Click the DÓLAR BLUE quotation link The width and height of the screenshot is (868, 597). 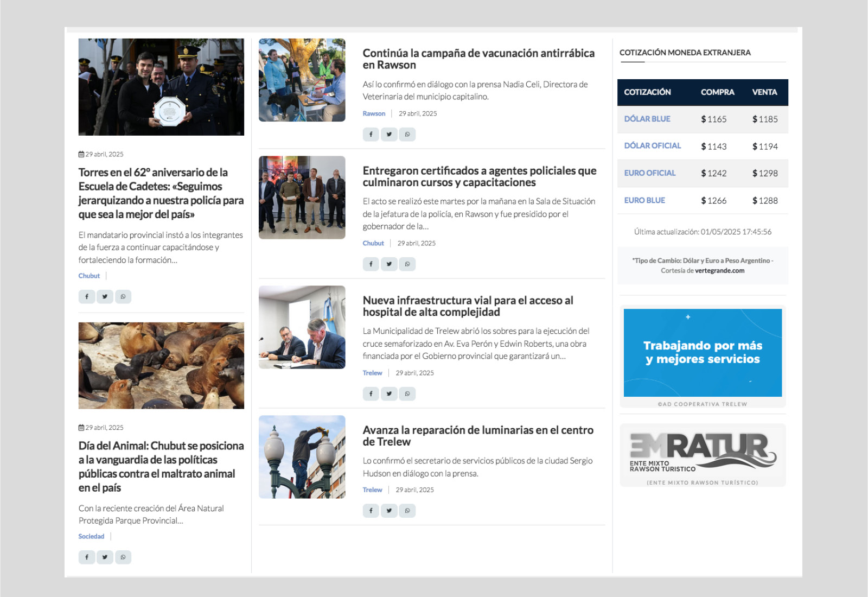pos(647,119)
